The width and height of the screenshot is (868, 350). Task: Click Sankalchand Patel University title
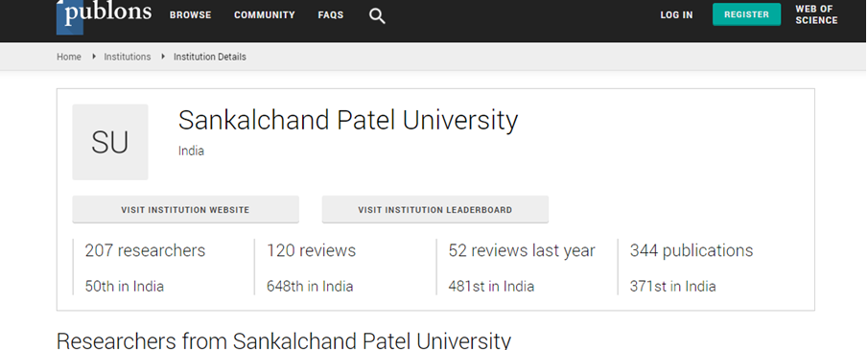348,120
